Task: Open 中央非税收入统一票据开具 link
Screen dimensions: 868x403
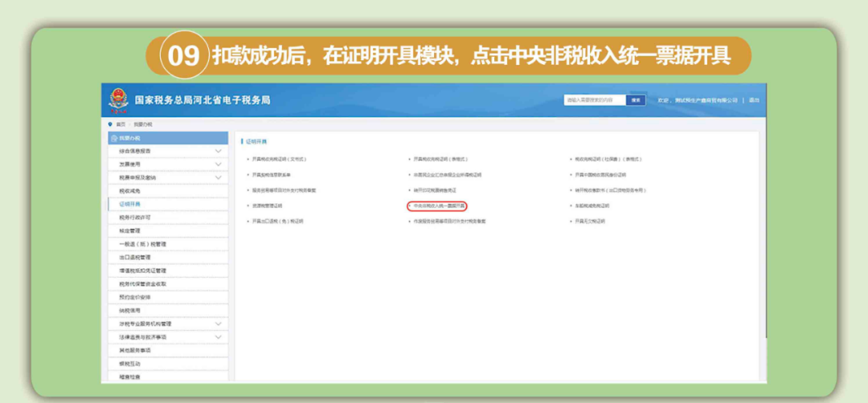Action: point(439,206)
